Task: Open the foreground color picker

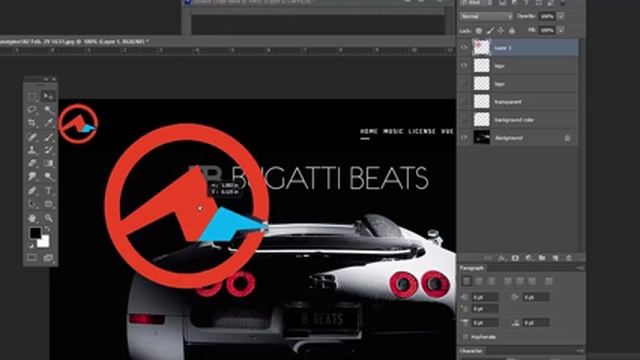Action: point(35,233)
